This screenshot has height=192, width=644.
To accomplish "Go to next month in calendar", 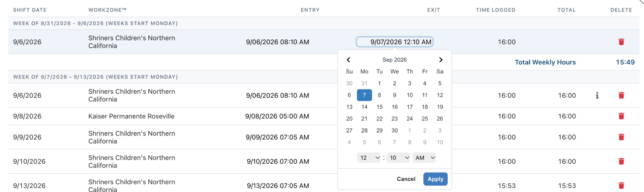I will (441, 59).
